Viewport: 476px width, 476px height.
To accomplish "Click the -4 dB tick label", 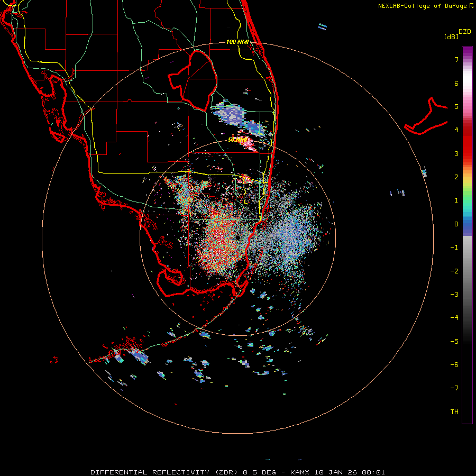I will click(454, 318).
